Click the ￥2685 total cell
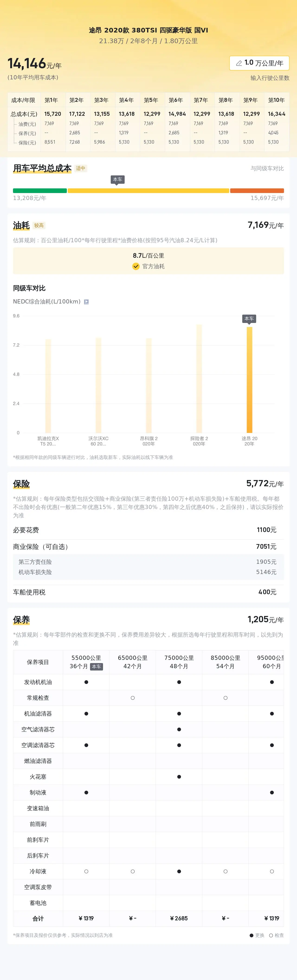This screenshot has width=297, height=980. click(179, 918)
